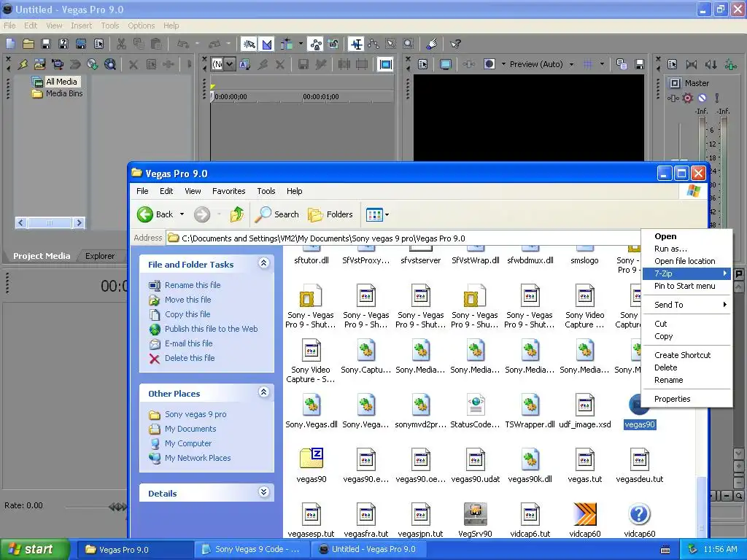Toggle Preview on External Monitor icon
This screenshot has width=747, height=560.
click(446, 64)
